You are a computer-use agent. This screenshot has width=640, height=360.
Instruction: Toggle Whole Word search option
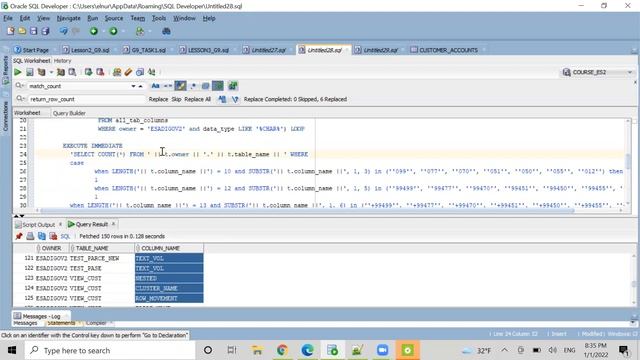tap(168, 86)
